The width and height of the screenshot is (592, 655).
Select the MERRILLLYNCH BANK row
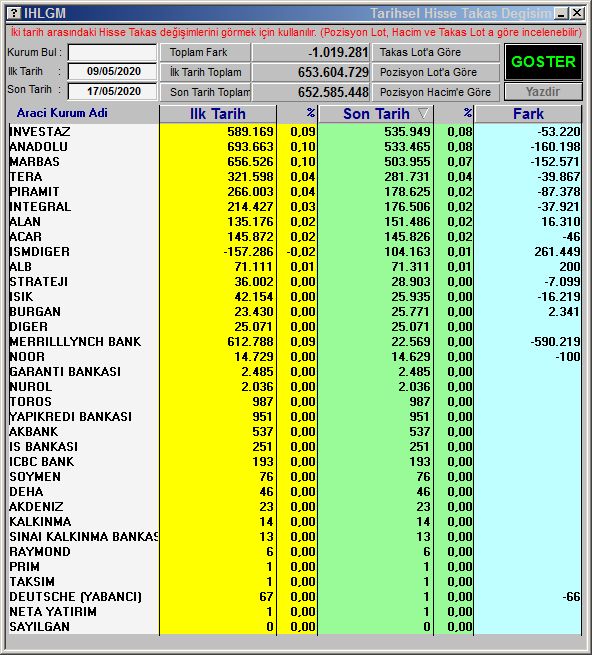[x=295, y=342]
